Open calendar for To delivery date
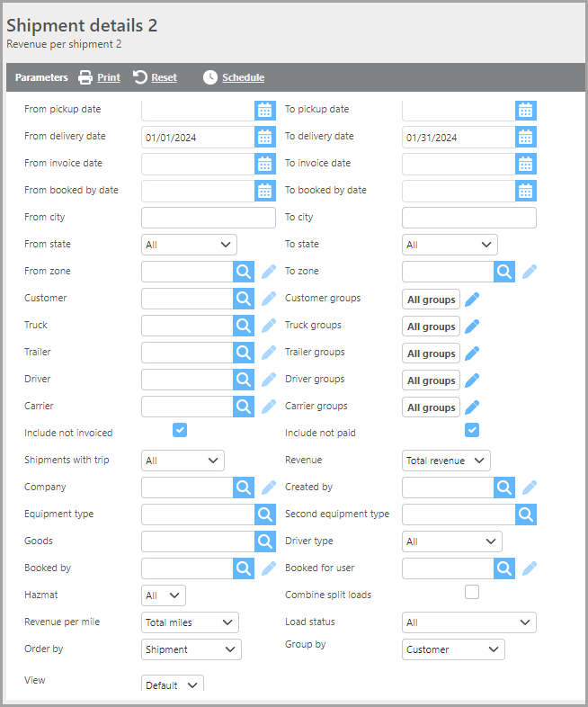The width and height of the screenshot is (588, 707). coord(526,137)
